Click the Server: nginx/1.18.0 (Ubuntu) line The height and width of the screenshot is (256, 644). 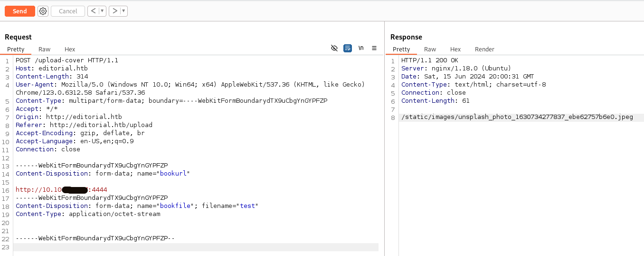pyautogui.click(x=456, y=69)
